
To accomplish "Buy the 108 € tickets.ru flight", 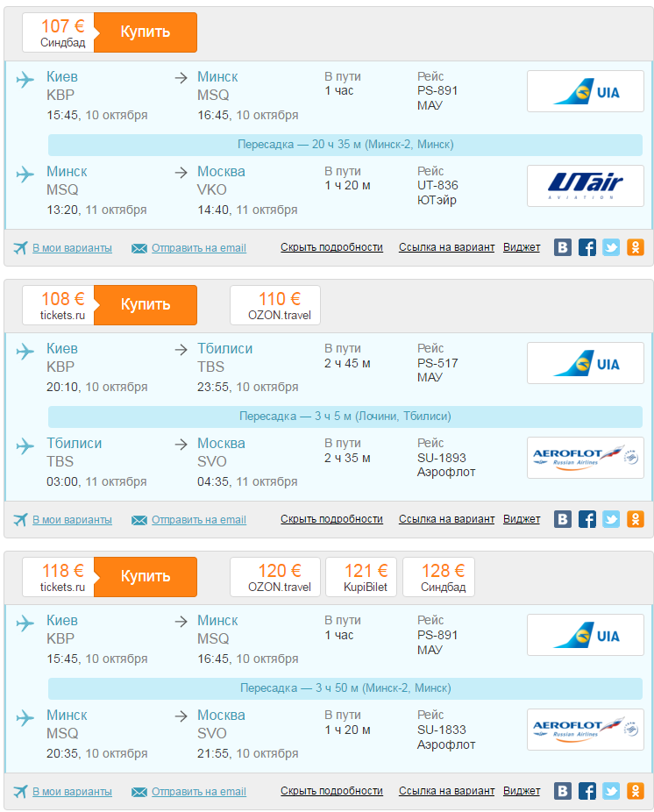I will [x=146, y=304].
